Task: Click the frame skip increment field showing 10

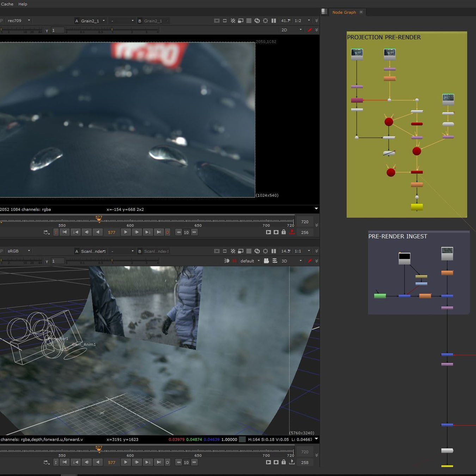Action: (x=186, y=232)
